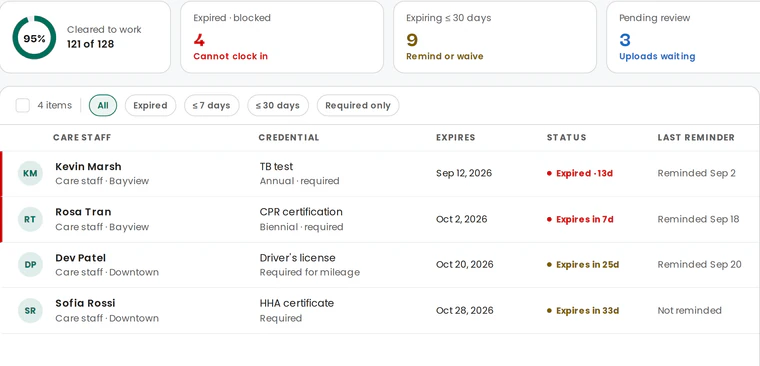Screen dimensions: 760x366
Task: Click the Reminded Sep 2 entry
Action: click(697, 173)
